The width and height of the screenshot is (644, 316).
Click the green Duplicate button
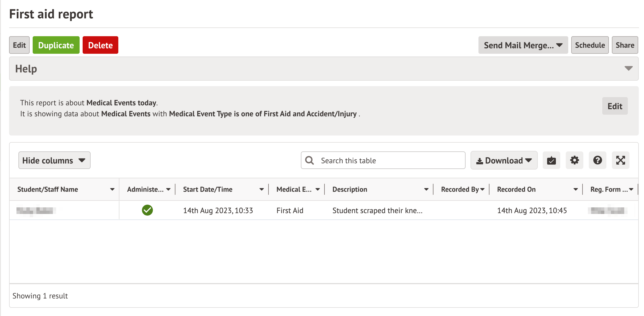pos(56,45)
